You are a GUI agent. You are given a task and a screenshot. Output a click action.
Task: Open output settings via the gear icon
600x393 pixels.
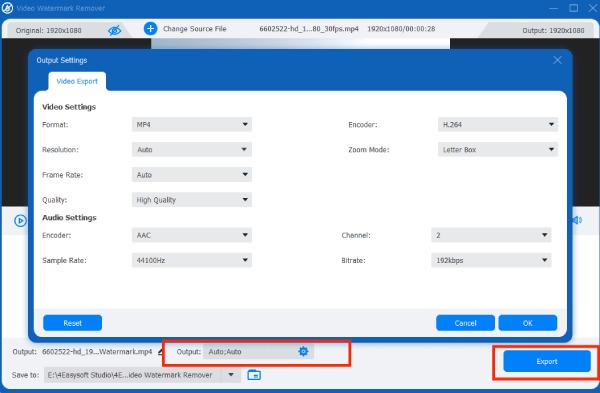click(303, 351)
